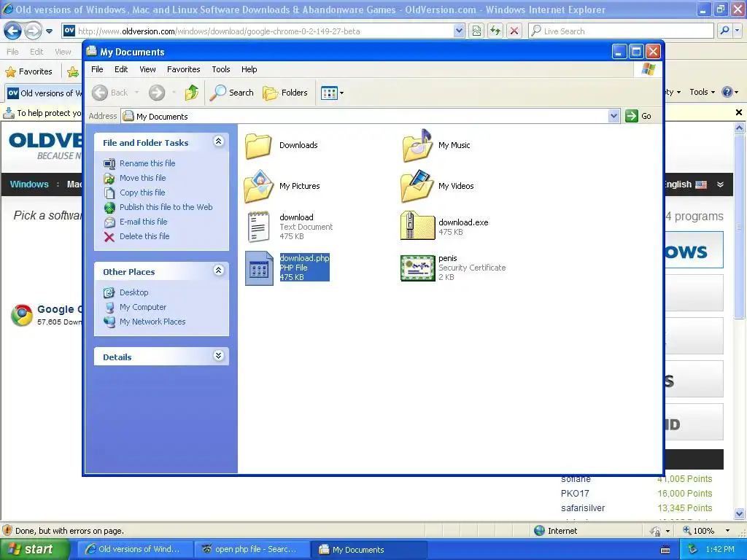The image size is (747, 560).
Task: Open Internet Explorer address dropdown arrow
Action: tap(459, 31)
